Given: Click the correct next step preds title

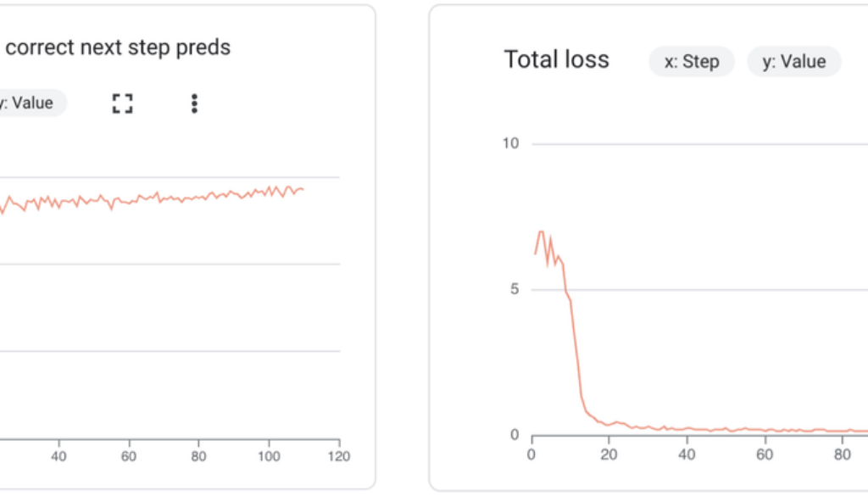Looking at the screenshot, I should pyautogui.click(x=118, y=47).
